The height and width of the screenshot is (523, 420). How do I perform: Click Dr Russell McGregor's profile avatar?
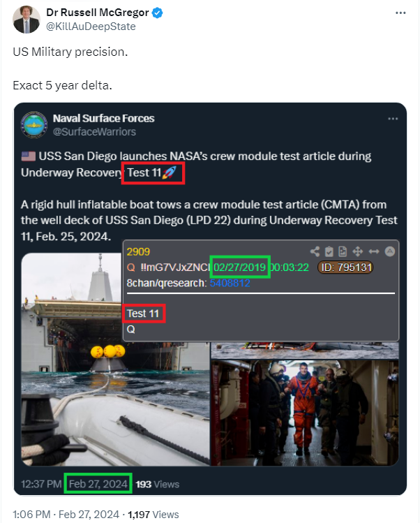coord(27,20)
